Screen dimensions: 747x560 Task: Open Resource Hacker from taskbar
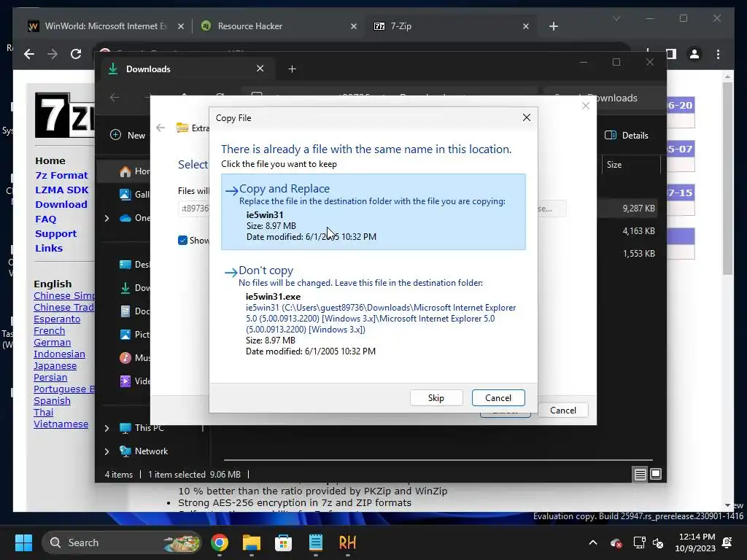(x=347, y=542)
